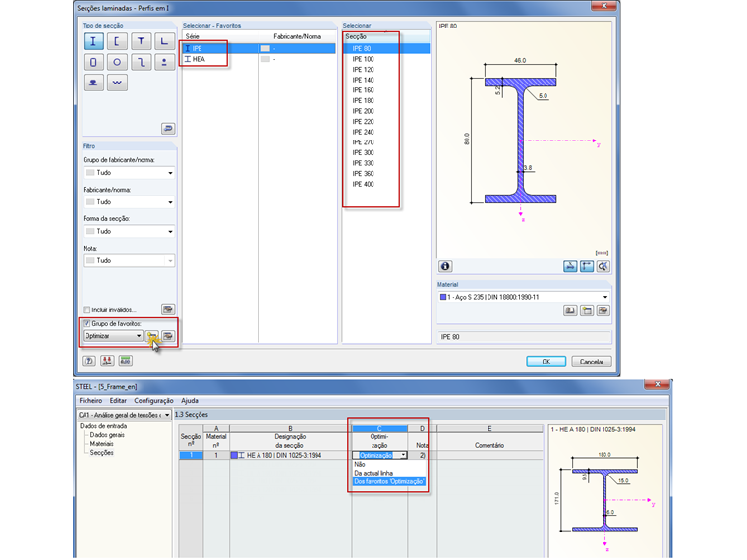Select the rectangular hollow section type icon

(93, 62)
